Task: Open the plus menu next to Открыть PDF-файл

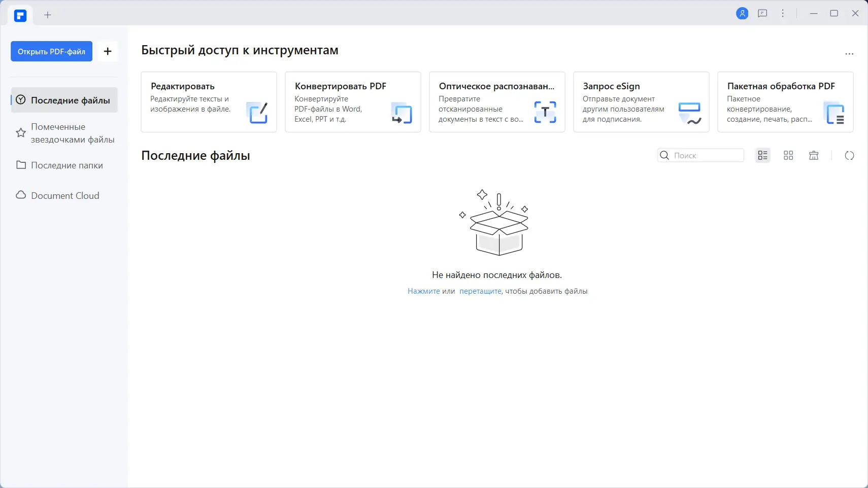Action: pos(108,51)
